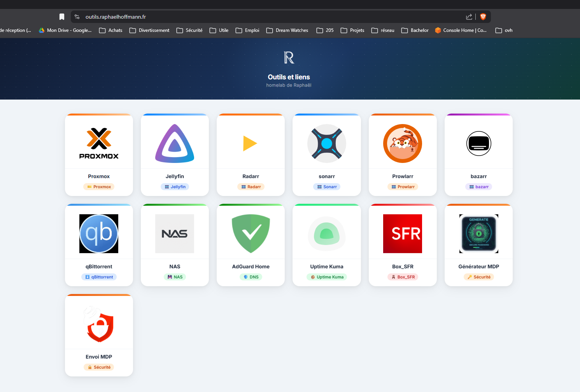Click the bazarr black circle icon
This screenshot has width=580, height=392.
click(x=479, y=143)
